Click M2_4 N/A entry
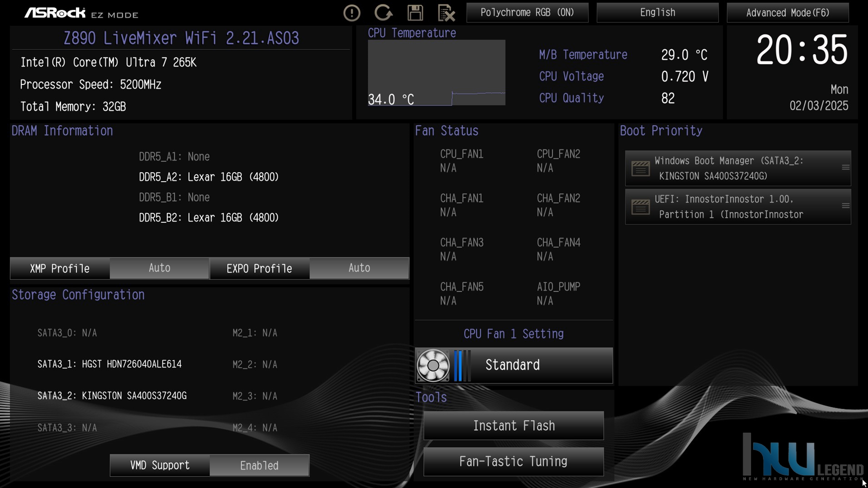 click(x=255, y=428)
